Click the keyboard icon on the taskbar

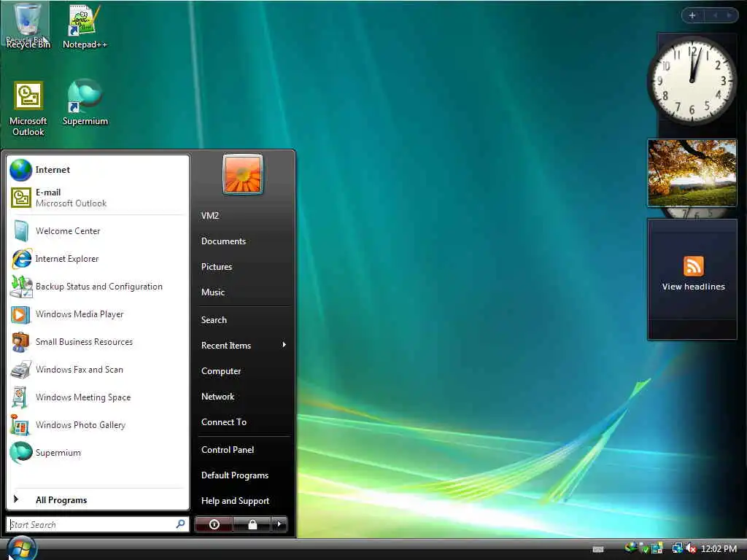[598, 549]
